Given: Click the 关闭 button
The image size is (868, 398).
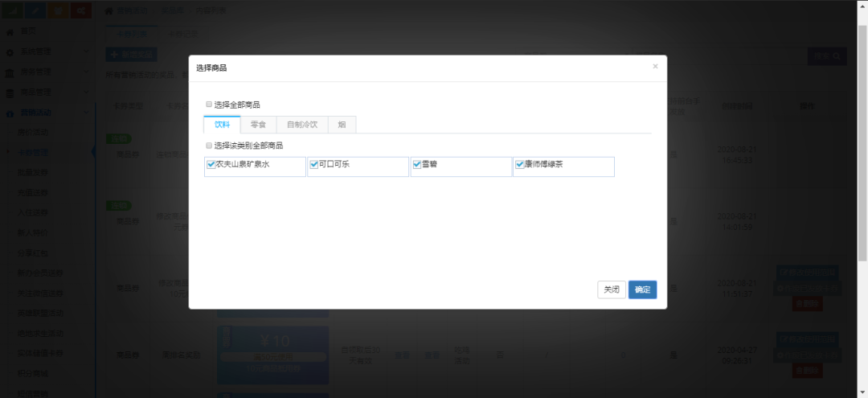Looking at the screenshot, I should [612, 289].
